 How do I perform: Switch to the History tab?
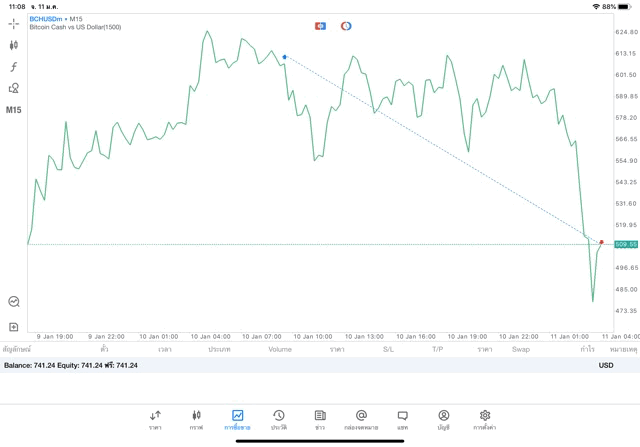[278, 419]
